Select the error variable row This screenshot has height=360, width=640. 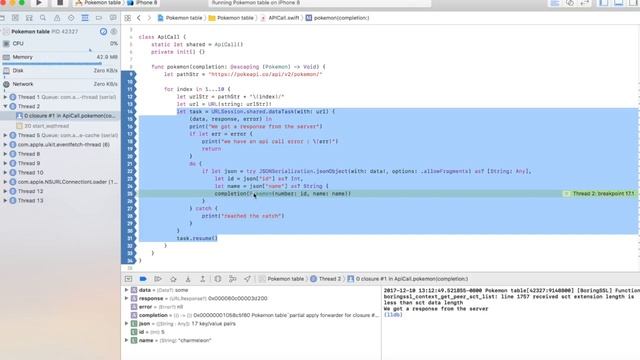tap(251, 307)
